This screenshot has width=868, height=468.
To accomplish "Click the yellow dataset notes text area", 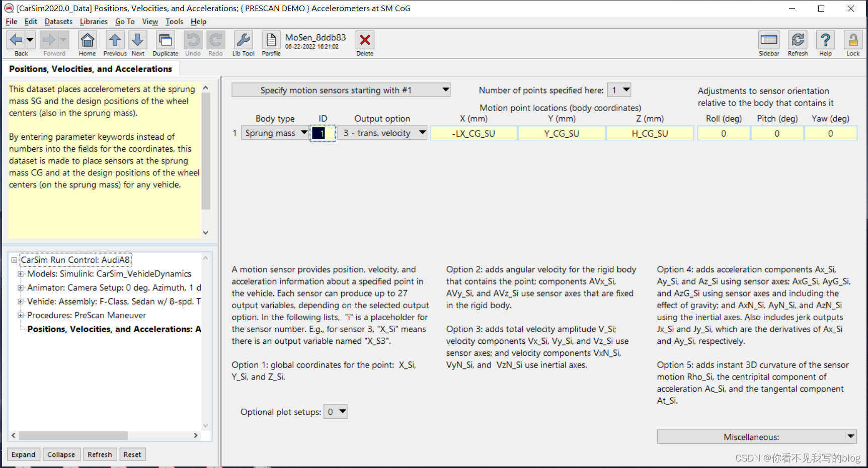I will 104,160.
